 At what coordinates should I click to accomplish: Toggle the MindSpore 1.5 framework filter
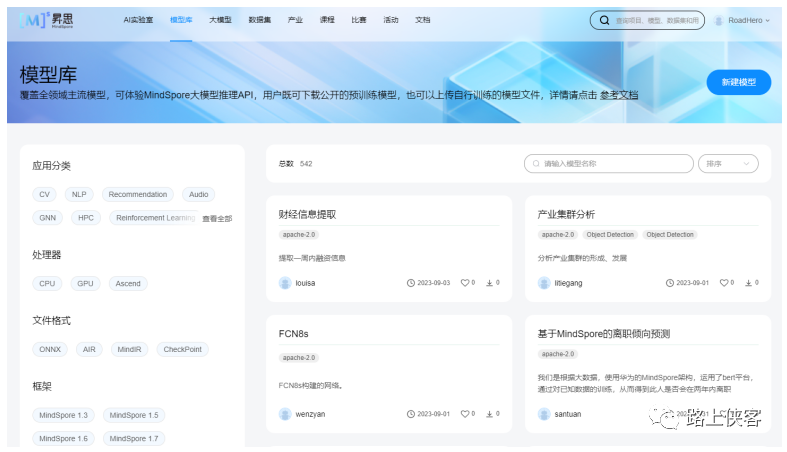point(134,415)
